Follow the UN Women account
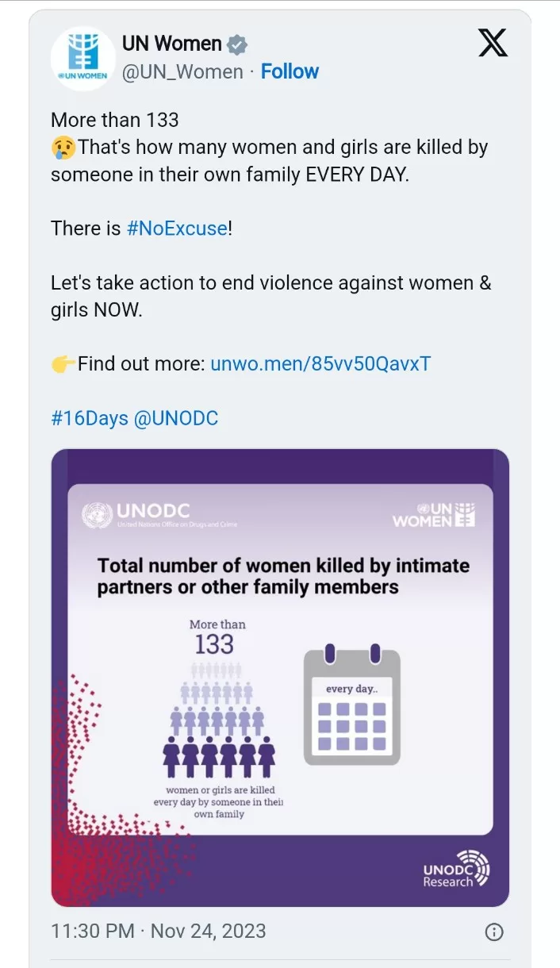This screenshot has width=560, height=968. (290, 71)
